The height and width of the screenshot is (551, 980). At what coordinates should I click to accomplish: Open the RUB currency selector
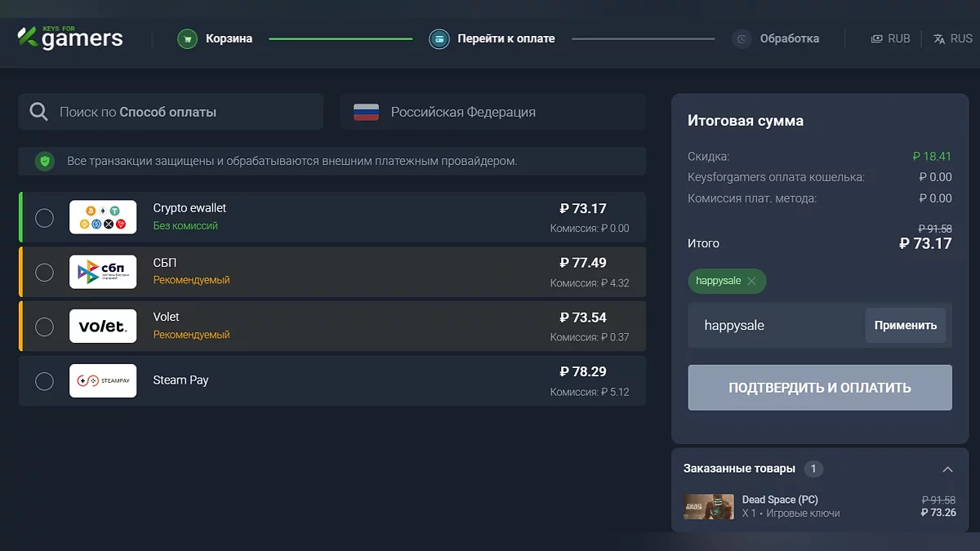point(890,38)
